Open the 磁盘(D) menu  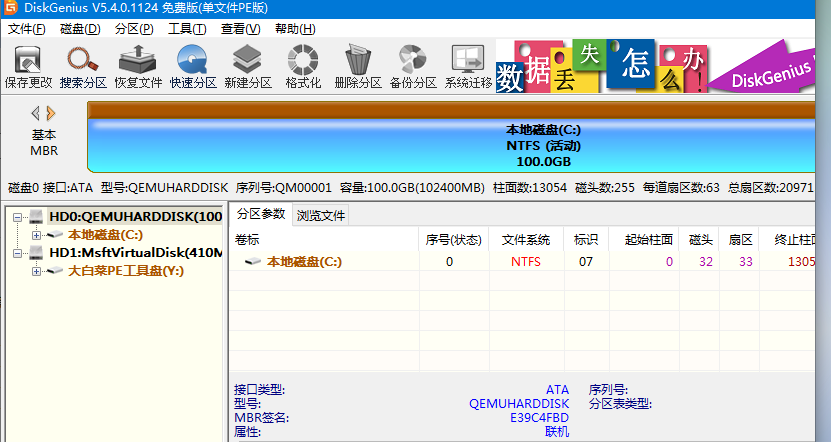click(80, 29)
